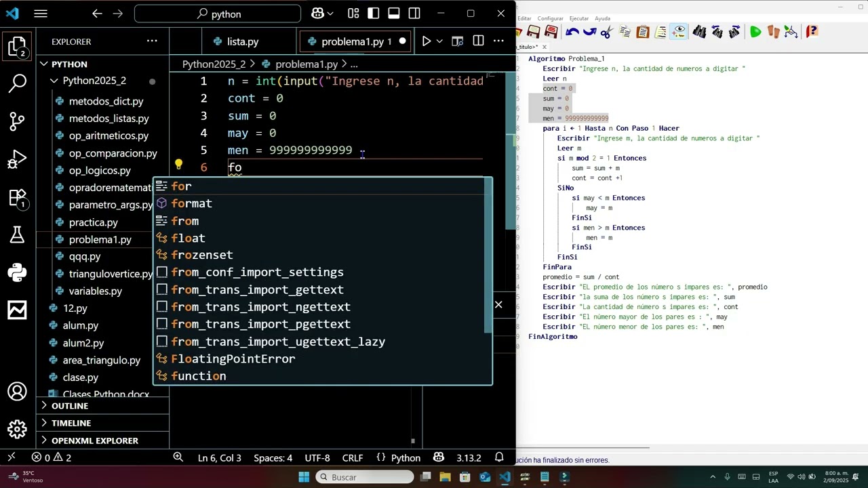Click the PSeInt save floppy disk icon
Viewport: 868px width, 488px height.
pos(534,31)
